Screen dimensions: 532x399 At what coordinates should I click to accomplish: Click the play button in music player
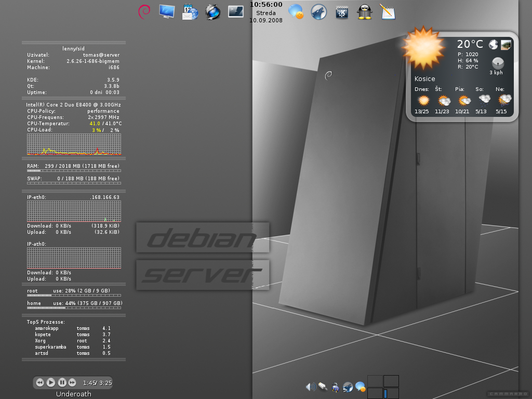[50, 382]
